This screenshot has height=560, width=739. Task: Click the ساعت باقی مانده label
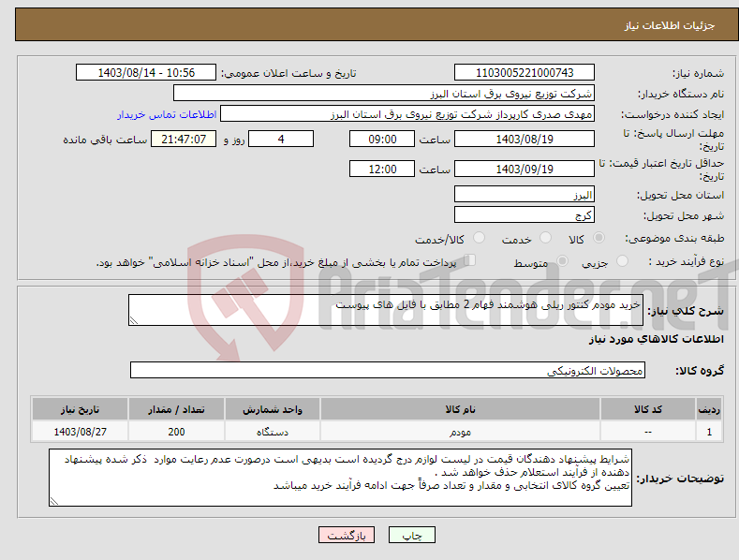tap(105, 140)
